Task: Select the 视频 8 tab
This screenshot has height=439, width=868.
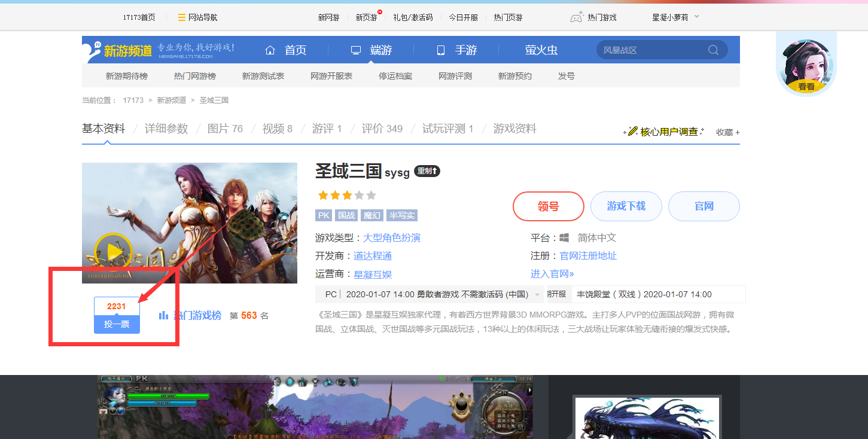Action: coord(278,129)
